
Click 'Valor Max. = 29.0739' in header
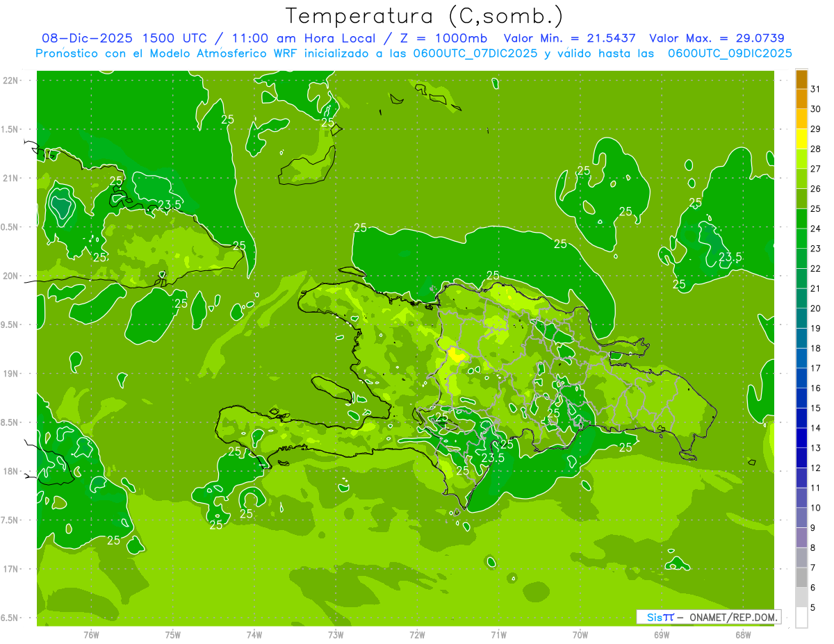(x=717, y=38)
